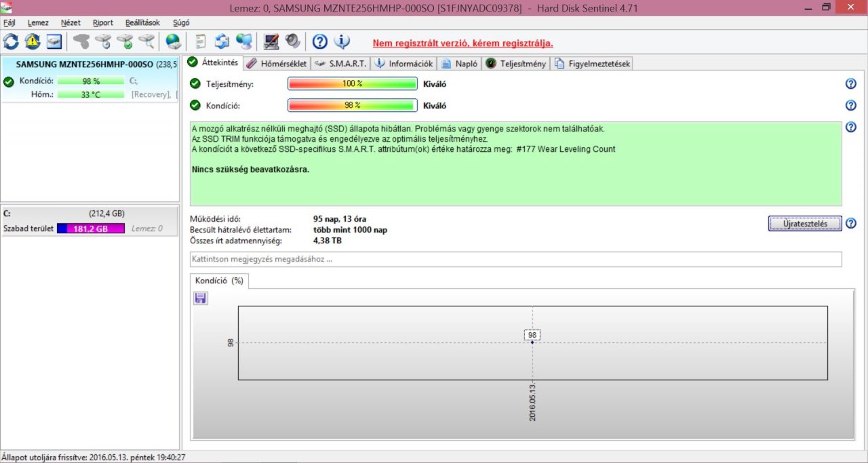Open the Lemez menu

(38, 22)
